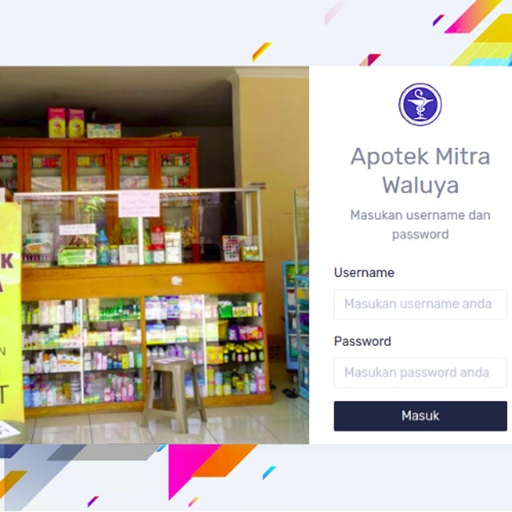Click the Apotek Mitra Waluya heading

[x=420, y=171]
